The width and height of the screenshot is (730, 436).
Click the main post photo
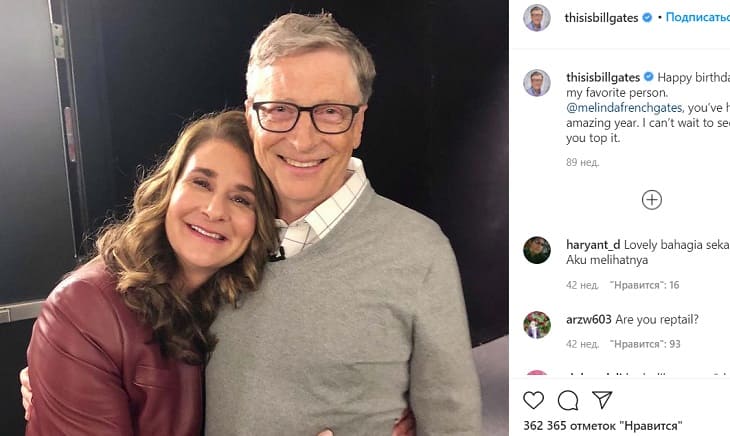(255, 218)
